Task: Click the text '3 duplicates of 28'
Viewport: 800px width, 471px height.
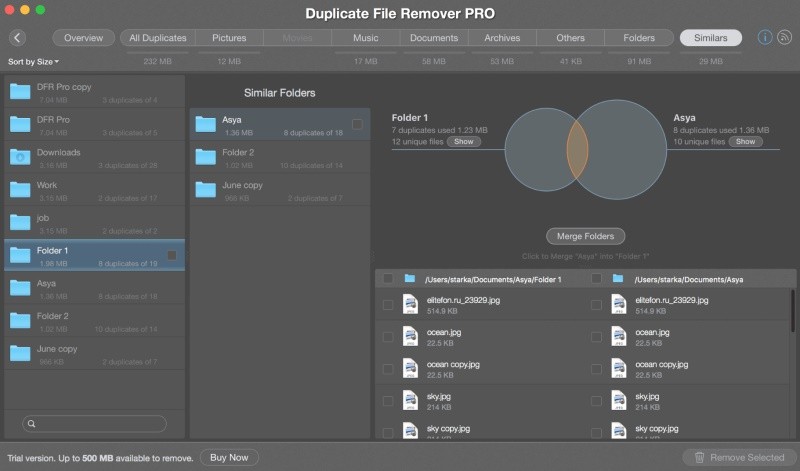Action: (x=128, y=165)
